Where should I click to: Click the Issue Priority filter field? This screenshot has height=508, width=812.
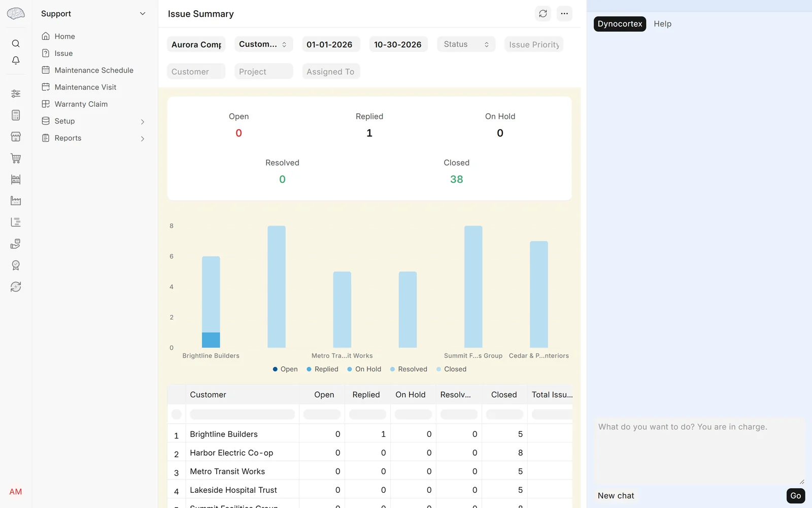534,44
